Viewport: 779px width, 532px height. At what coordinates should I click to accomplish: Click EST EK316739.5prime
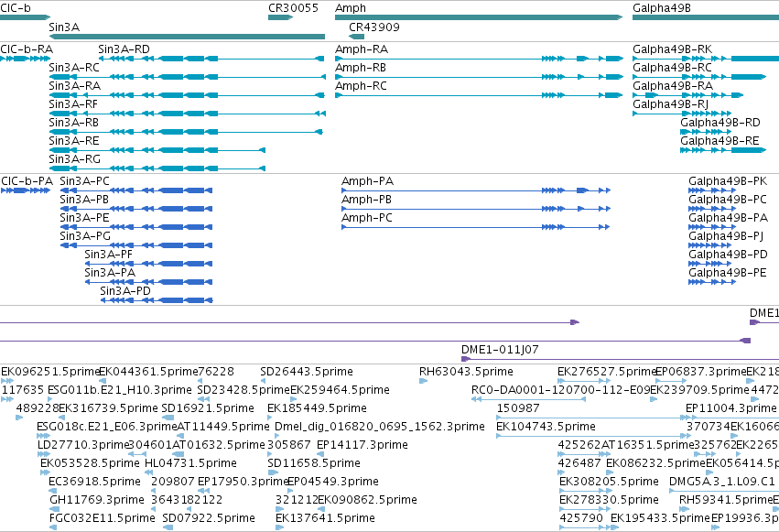pyautogui.click(x=63, y=418)
